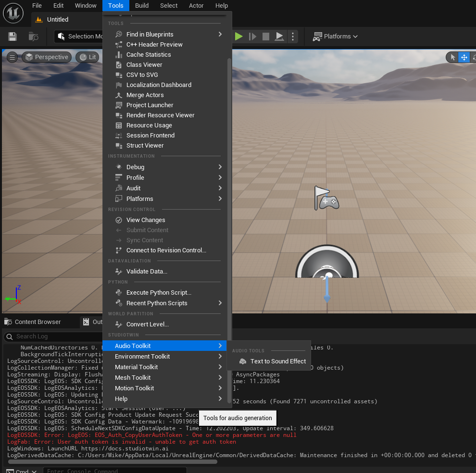
Task: Open the viewport hamburger options menu
Action: click(x=12, y=57)
